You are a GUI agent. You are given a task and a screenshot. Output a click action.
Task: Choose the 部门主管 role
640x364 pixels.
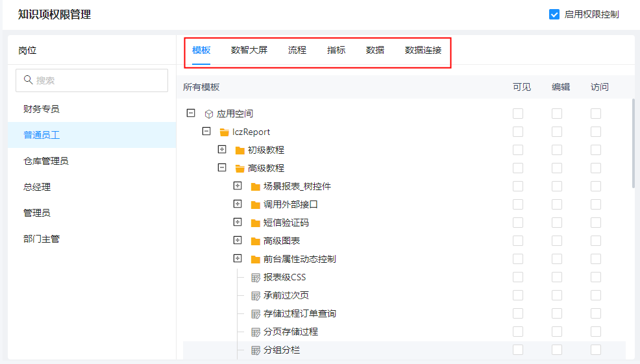(42, 239)
